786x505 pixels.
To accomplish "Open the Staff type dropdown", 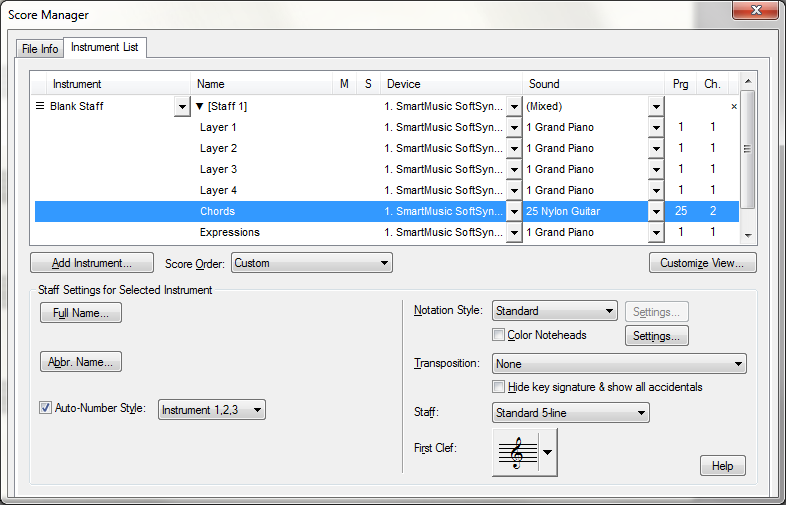I will tap(570, 412).
